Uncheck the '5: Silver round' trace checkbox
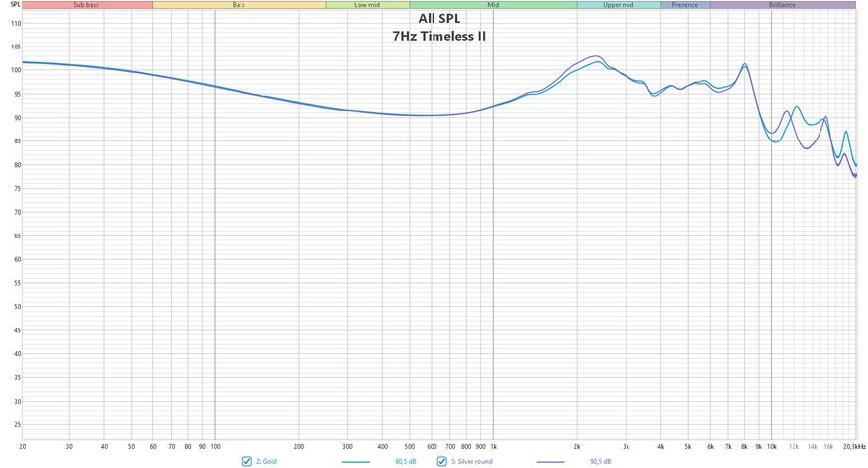868x468 pixels. [x=441, y=461]
